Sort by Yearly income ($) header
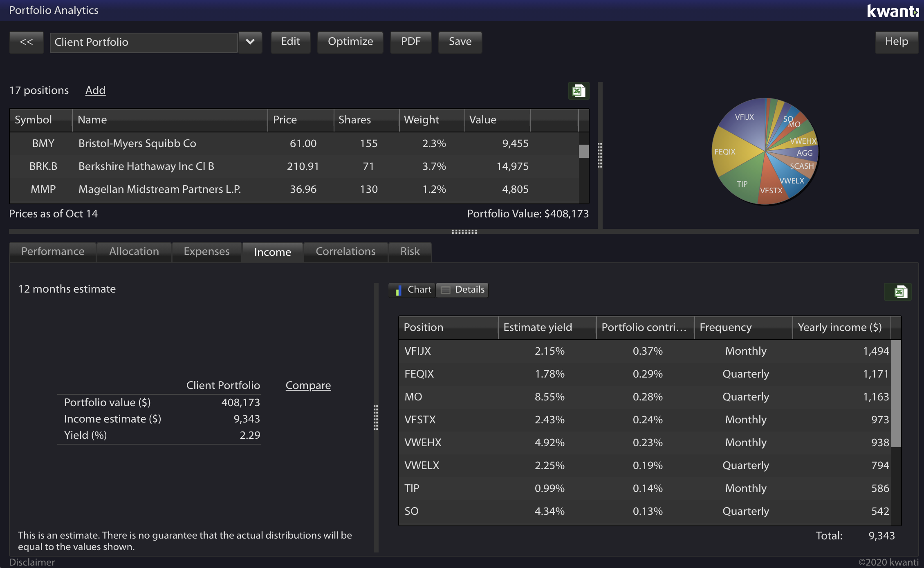Screen dimensions: 924x568 pos(841,328)
